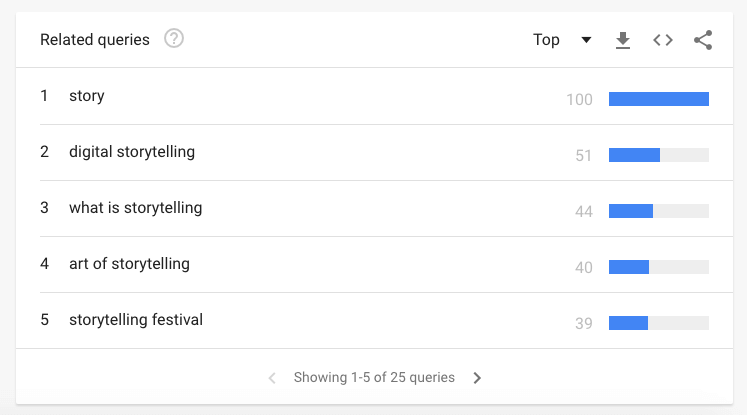747x415 pixels.
Task: Click "Showing 1-5 of 25 queries" text
Action: click(x=374, y=378)
